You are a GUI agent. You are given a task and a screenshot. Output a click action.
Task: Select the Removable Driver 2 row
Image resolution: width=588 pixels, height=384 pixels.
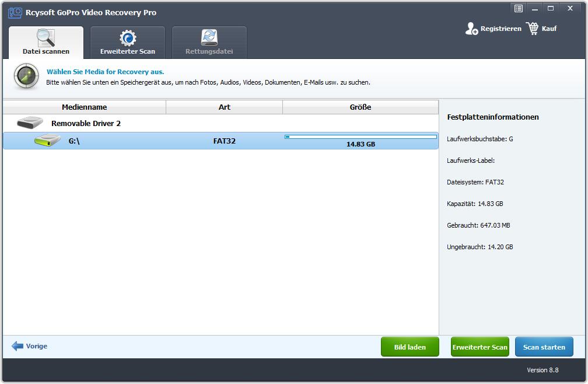[220, 123]
